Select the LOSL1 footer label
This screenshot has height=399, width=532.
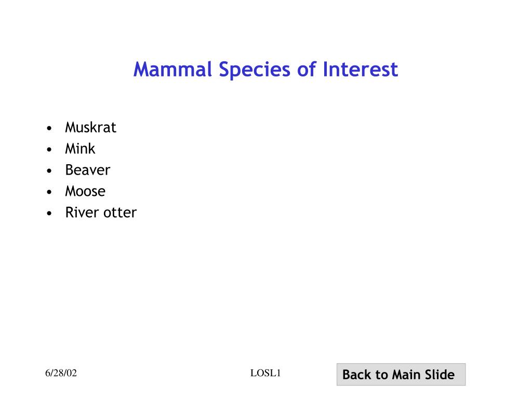265,373
